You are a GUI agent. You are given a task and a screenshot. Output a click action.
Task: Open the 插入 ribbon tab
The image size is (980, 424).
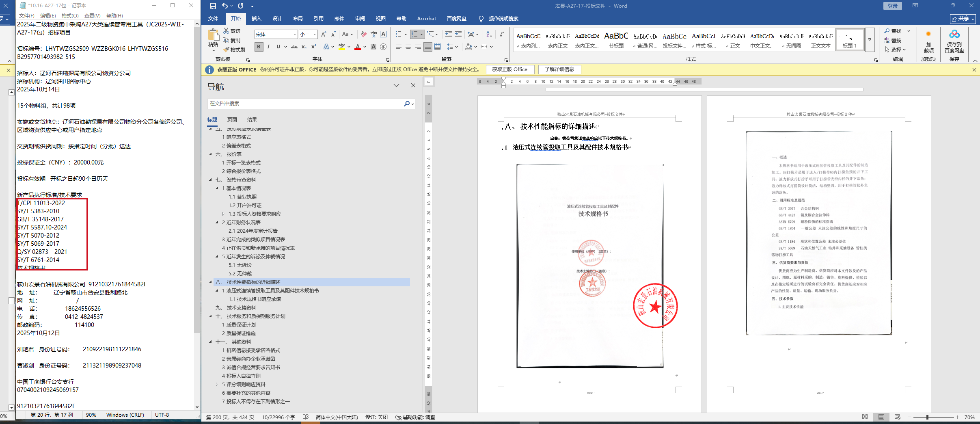click(256, 19)
